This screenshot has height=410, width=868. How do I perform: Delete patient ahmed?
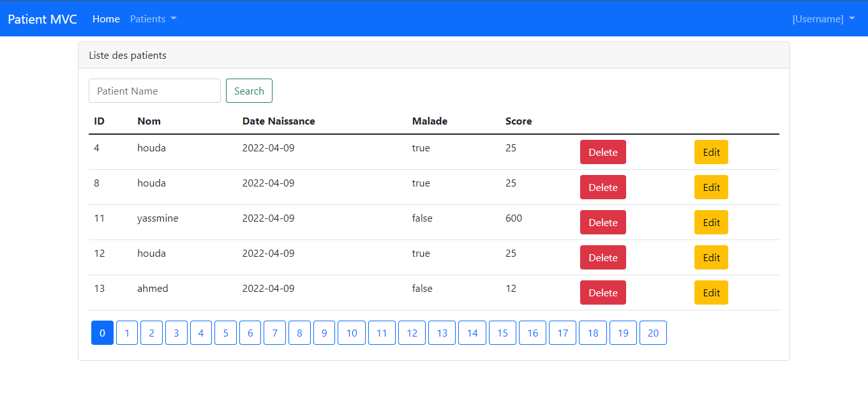tap(603, 292)
